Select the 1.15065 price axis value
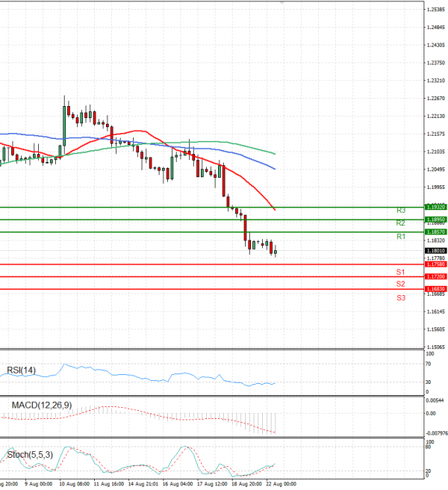Viewport: 448px width, 490px height. (436, 347)
